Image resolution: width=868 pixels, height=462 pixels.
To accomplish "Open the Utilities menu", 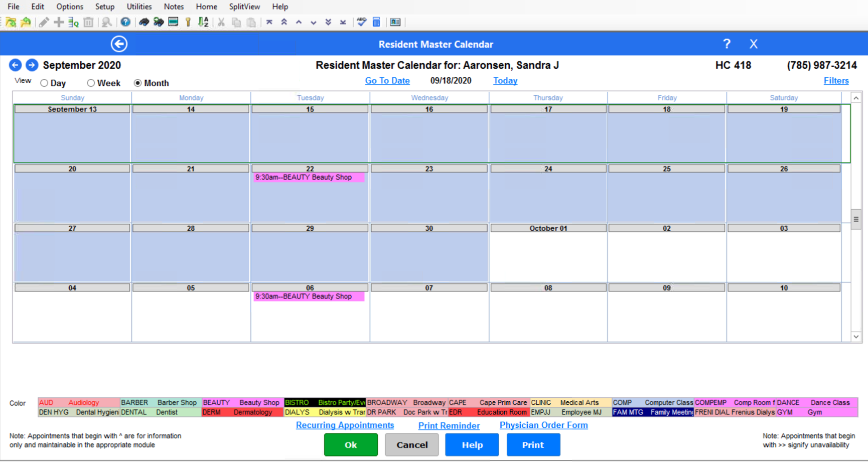I will tap(138, 7).
